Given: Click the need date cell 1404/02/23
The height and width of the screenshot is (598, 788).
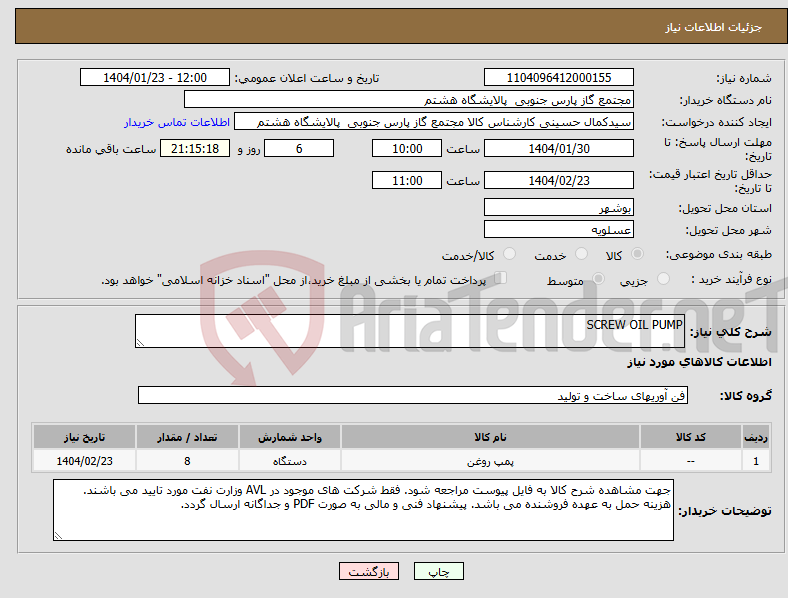Looking at the screenshot, I should tap(84, 461).
